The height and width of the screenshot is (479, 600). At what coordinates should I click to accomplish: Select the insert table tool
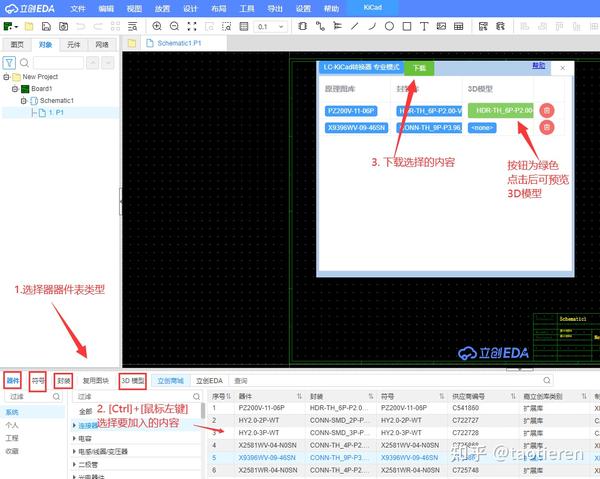[x=458, y=26]
